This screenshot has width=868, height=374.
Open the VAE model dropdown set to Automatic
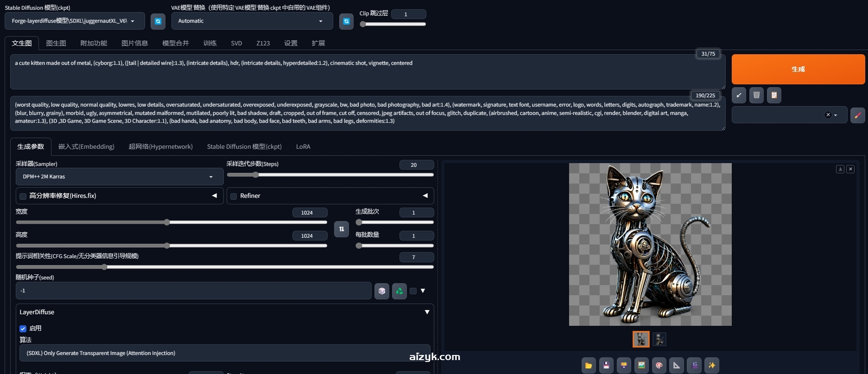[x=252, y=21]
